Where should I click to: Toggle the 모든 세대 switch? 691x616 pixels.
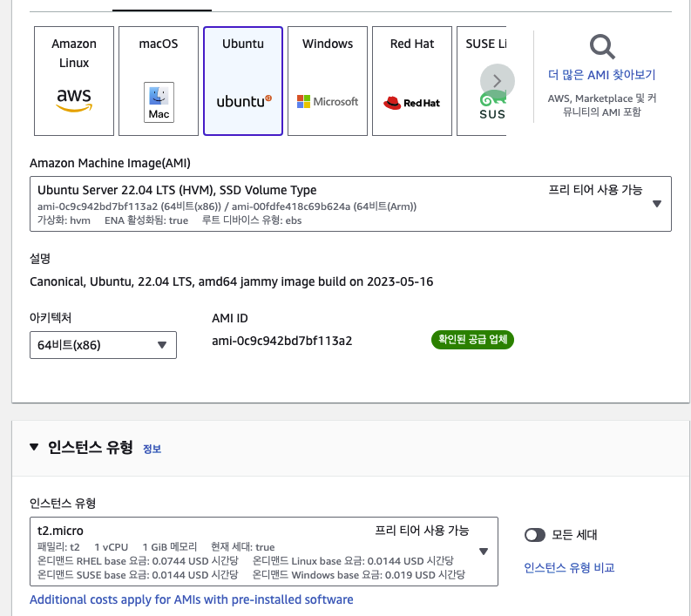tap(535, 535)
